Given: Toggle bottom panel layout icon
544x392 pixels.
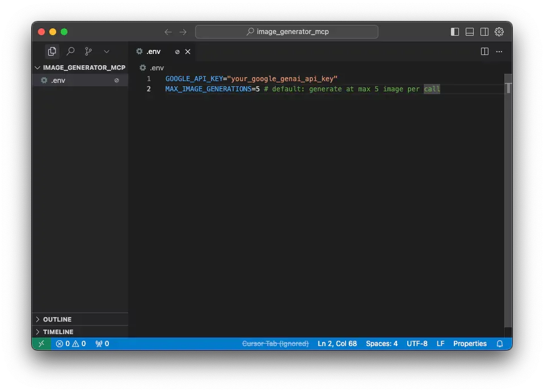Looking at the screenshot, I should pos(470,32).
